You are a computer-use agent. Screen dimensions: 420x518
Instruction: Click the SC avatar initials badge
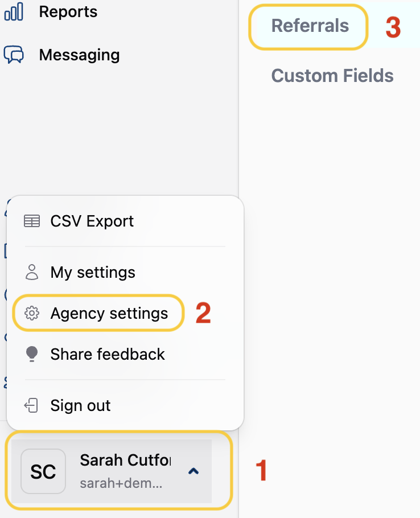click(x=43, y=471)
